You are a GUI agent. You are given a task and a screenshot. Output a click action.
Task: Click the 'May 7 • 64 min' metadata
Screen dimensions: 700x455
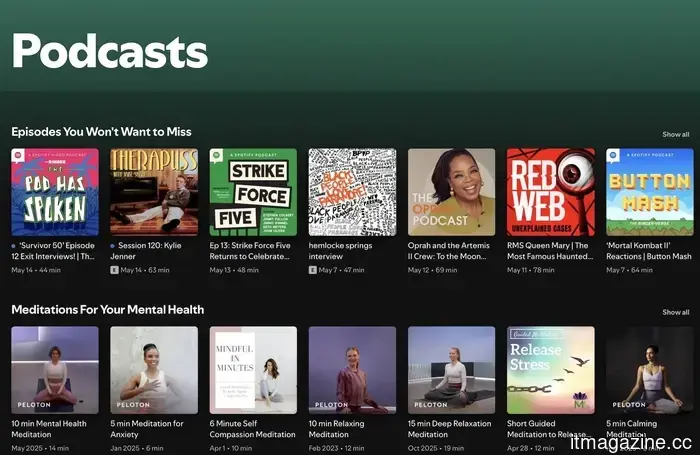click(629, 270)
